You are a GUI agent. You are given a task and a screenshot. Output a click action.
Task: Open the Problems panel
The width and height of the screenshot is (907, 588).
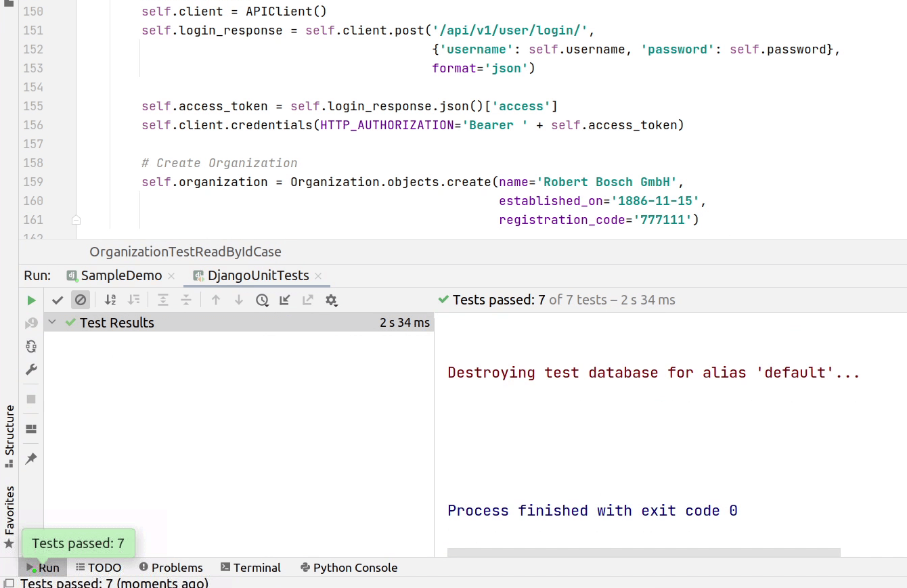171,568
